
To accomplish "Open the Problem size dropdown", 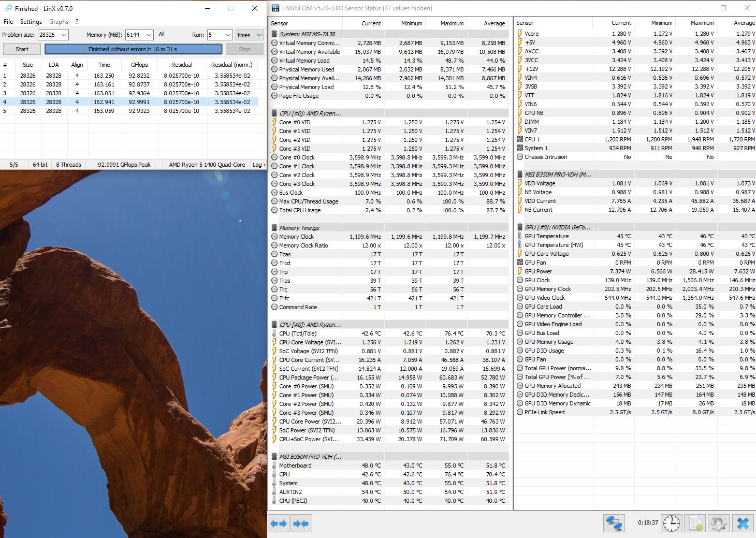I will click(64, 35).
